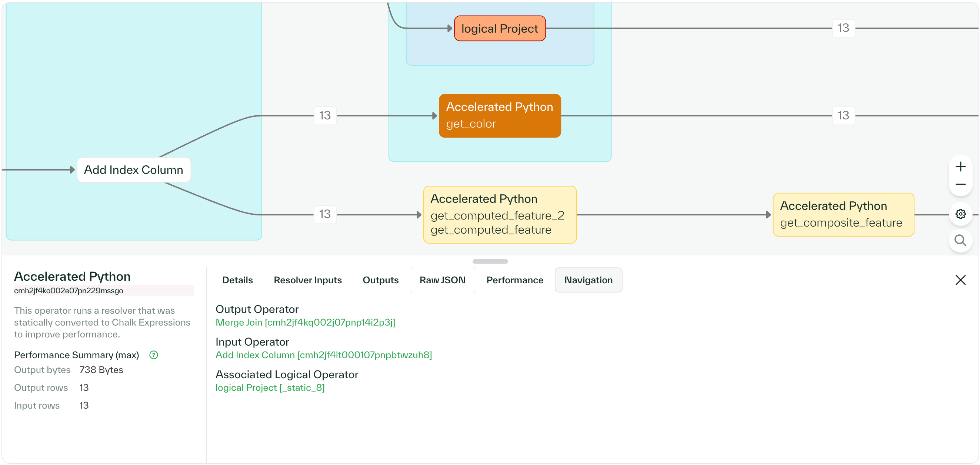Open logical Project [_static_8] operator link
980x465 pixels.
pyautogui.click(x=270, y=388)
